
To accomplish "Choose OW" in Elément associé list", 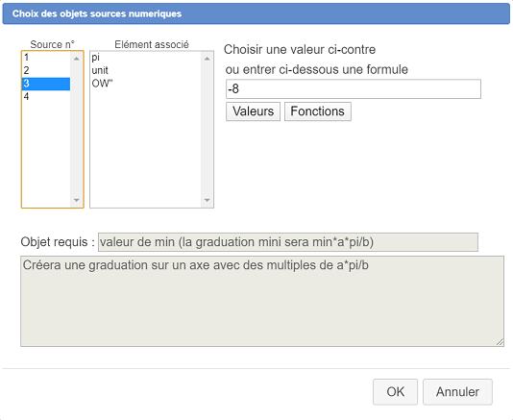I will click(146, 84).
